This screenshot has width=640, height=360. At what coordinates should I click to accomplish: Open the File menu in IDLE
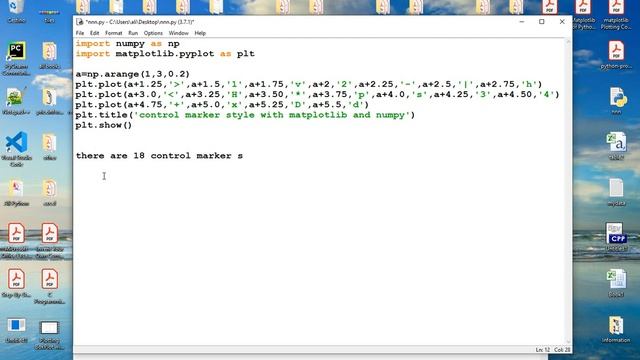click(80, 33)
